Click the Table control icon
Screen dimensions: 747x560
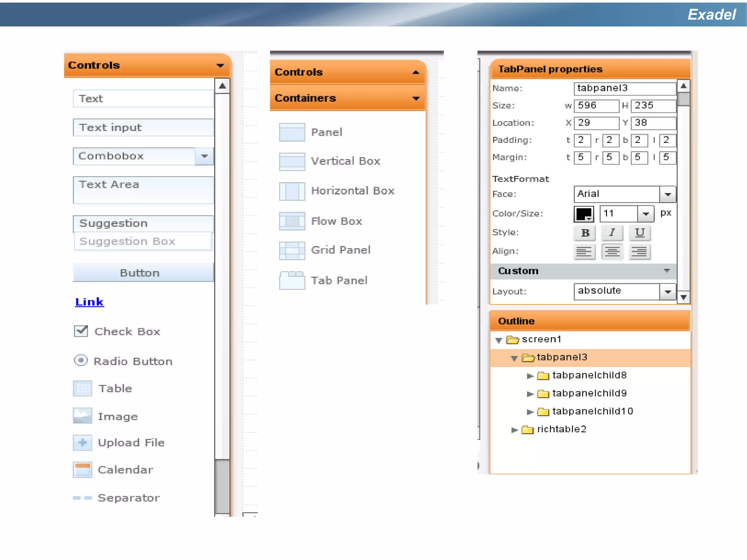[x=82, y=388]
